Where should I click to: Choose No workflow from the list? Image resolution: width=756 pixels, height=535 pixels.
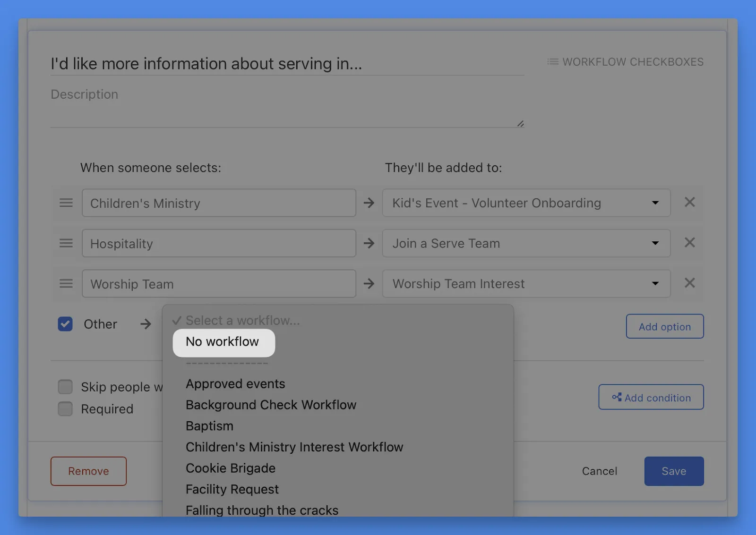tap(223, 342)
